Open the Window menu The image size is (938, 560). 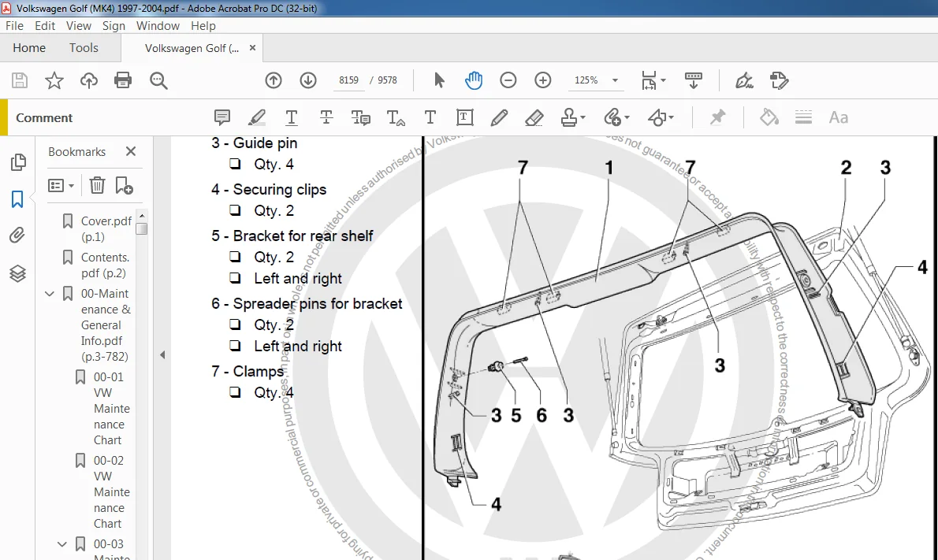click(x=158, y=26)
